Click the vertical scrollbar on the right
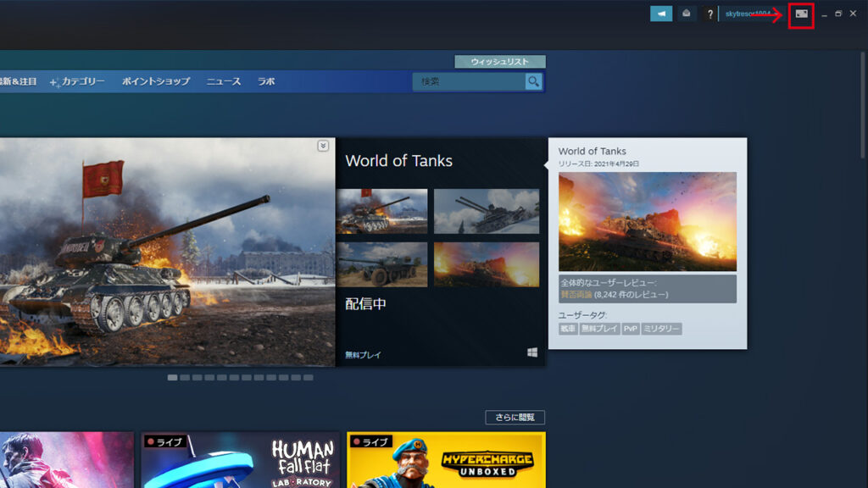868x488 pixels. pos(862,105)
